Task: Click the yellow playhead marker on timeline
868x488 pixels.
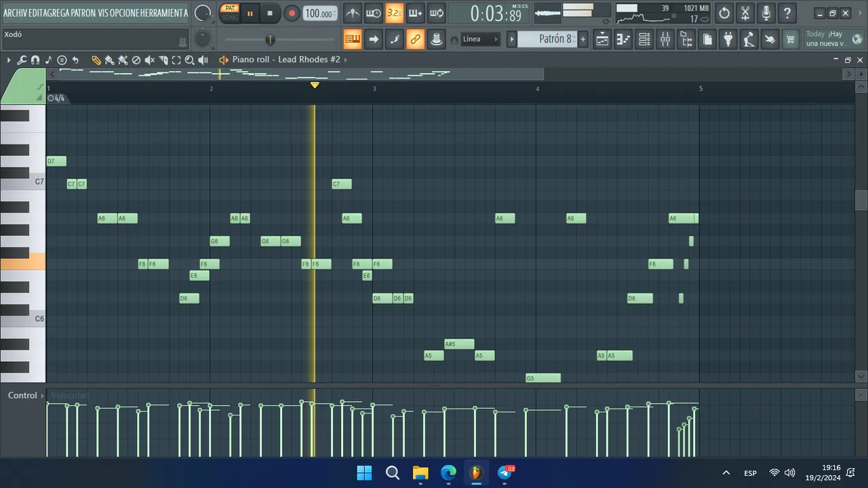Action: (314, 85)
